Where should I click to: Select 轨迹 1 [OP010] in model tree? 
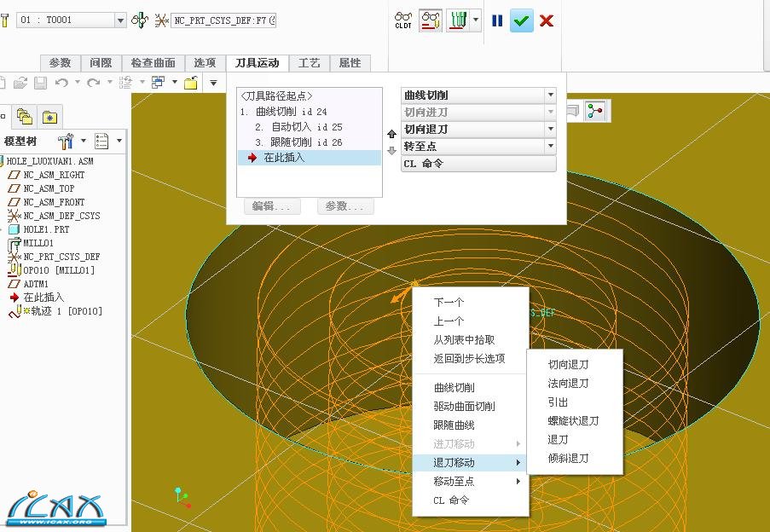pyautogui.click(x=67, y=311)
